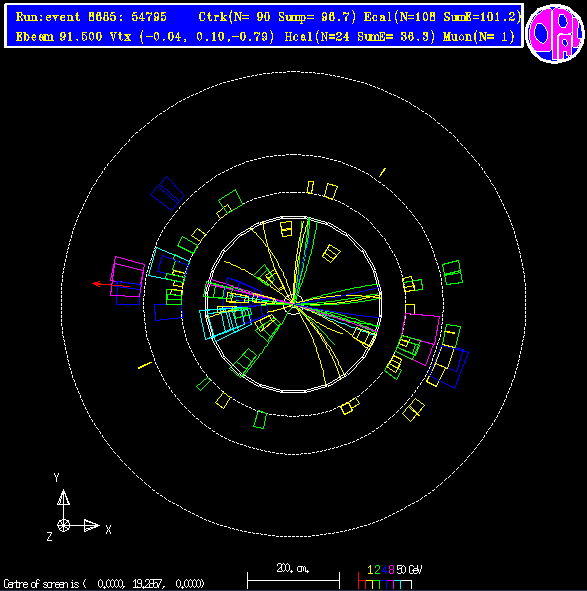
Task: Click the magenta 8 GeV legend label
Action: 391,570
